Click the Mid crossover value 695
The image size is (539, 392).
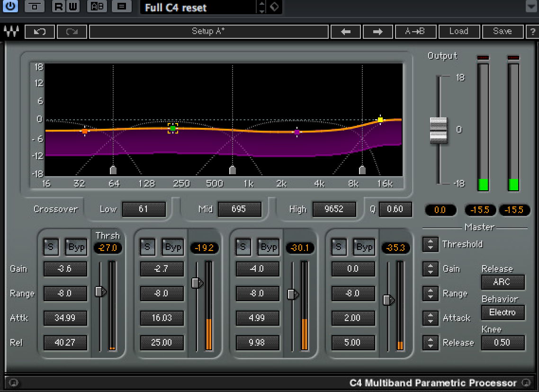[239, 209]
